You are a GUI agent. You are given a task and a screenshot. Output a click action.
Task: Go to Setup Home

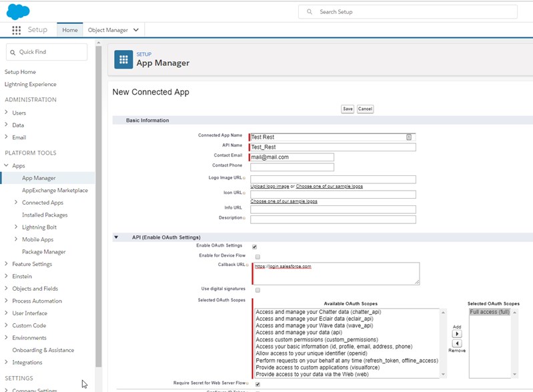point(20,72)
